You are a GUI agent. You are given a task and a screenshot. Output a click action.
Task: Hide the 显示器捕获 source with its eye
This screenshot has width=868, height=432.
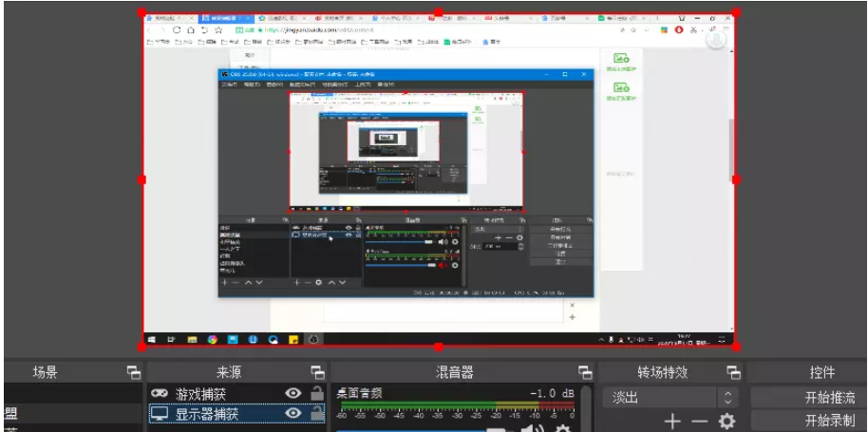292,413
